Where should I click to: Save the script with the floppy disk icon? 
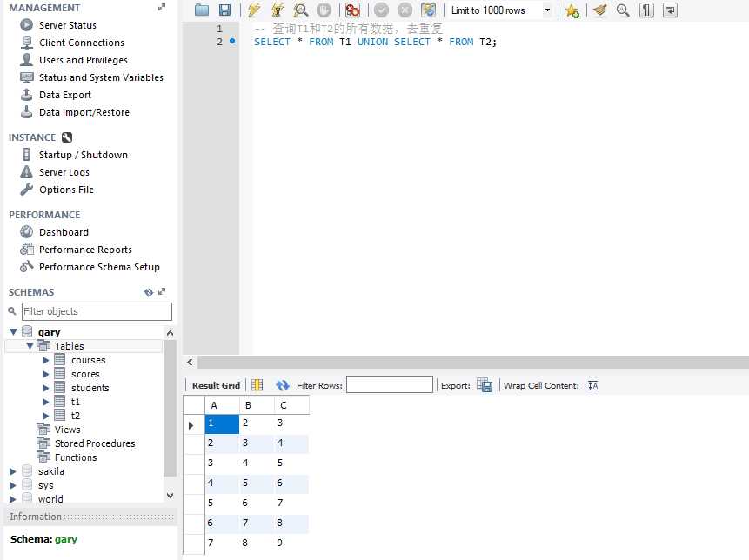(x=224, y=10)
